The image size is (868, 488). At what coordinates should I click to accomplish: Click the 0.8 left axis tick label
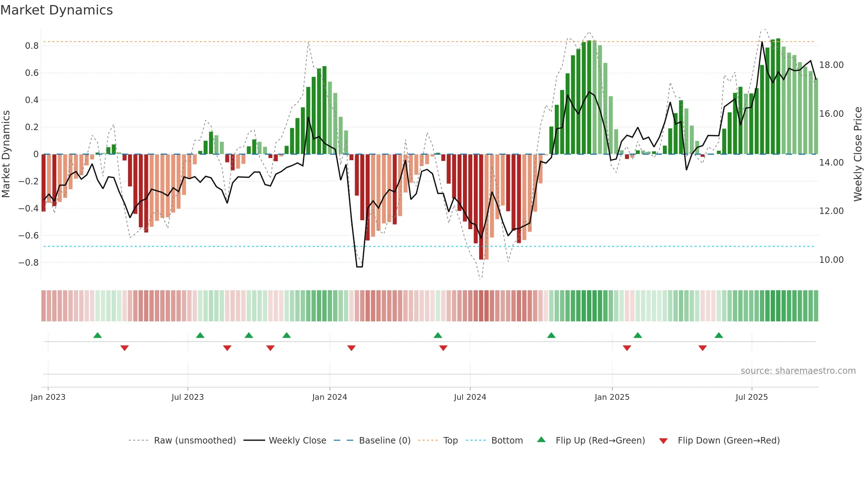coord(32,46)
